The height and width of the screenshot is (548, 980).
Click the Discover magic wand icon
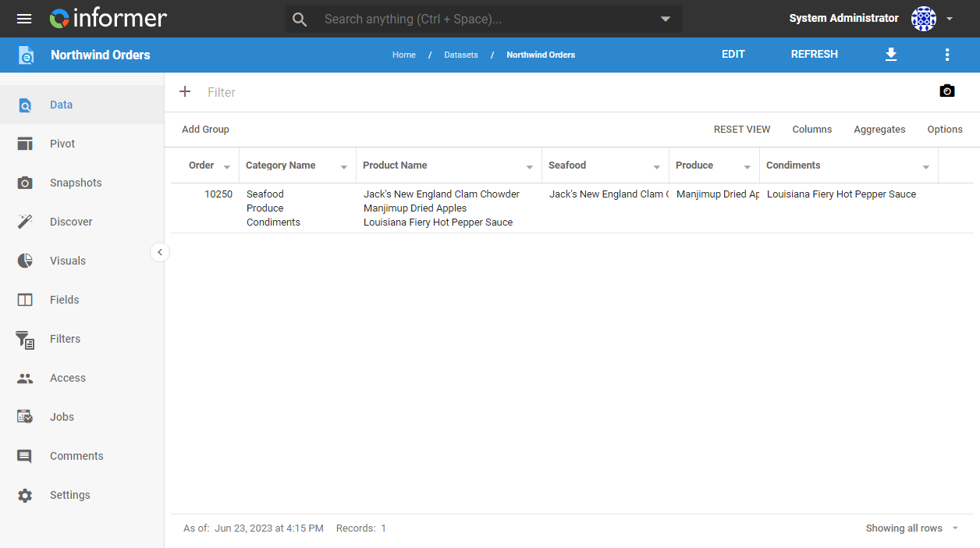25,222
